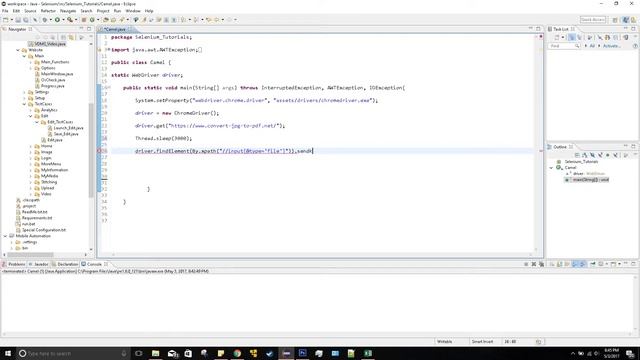Click the Activate link in Task List
640x360 pixels.
[x=611, y=46]
